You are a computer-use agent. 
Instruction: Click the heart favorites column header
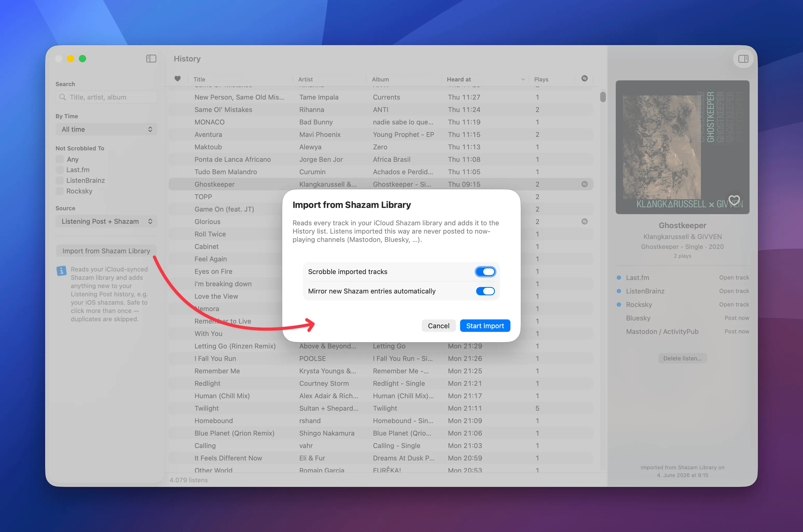click(x=177, y=79)
